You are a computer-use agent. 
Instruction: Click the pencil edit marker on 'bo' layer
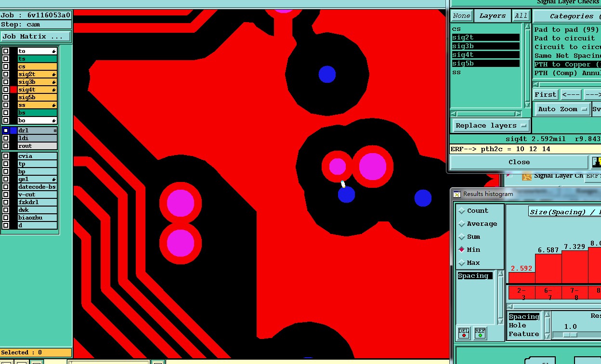pyautogui.click(x=54, y=120)
